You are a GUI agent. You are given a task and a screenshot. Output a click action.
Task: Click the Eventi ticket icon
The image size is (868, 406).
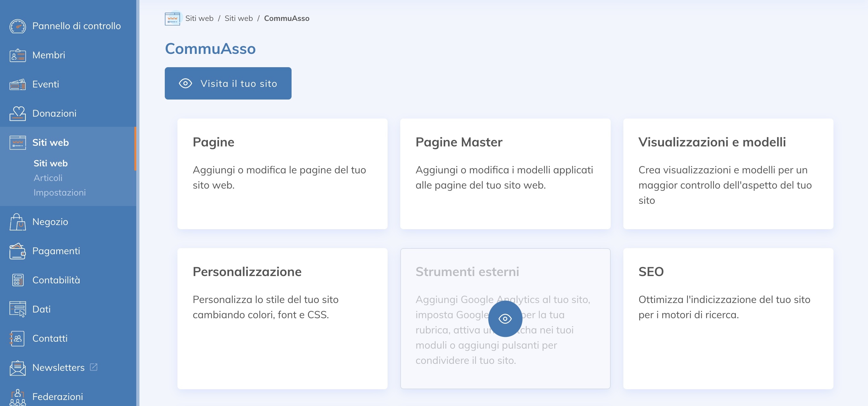[17, 84]
